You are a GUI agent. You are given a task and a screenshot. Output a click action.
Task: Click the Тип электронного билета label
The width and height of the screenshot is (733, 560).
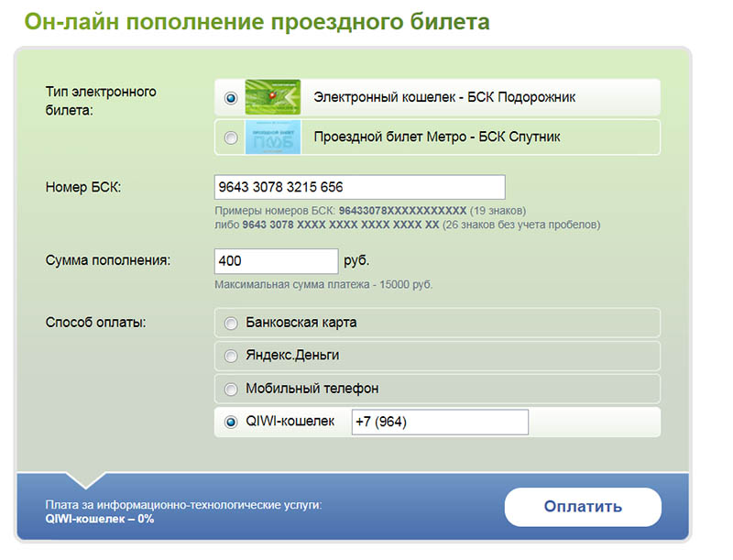point(101,101)
